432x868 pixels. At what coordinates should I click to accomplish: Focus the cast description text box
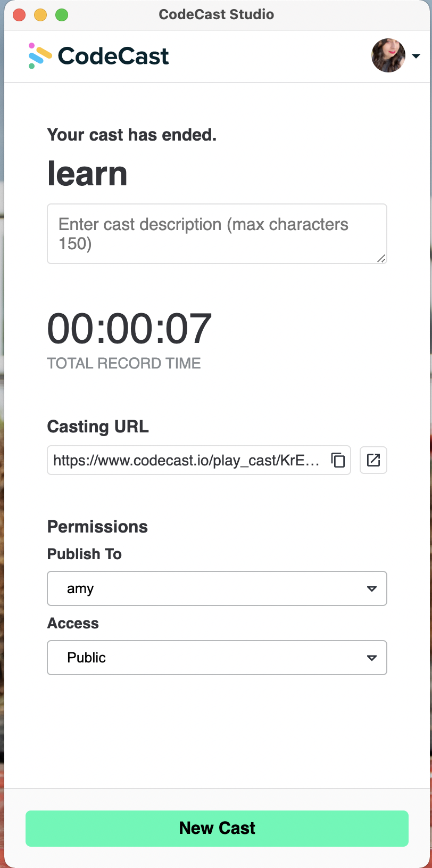pyautogui.click(x=217, y=234)
